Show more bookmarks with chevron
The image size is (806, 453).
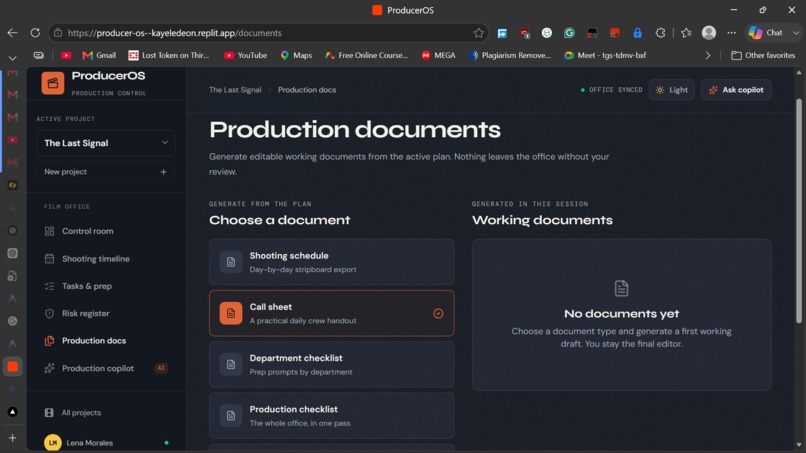[x=708, y=55]
